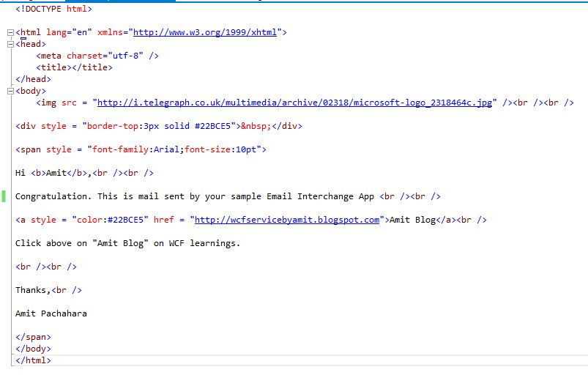The image size is (588, 386).
Task: Click the 'Thanks,' line
Action: tap(48, 290)
